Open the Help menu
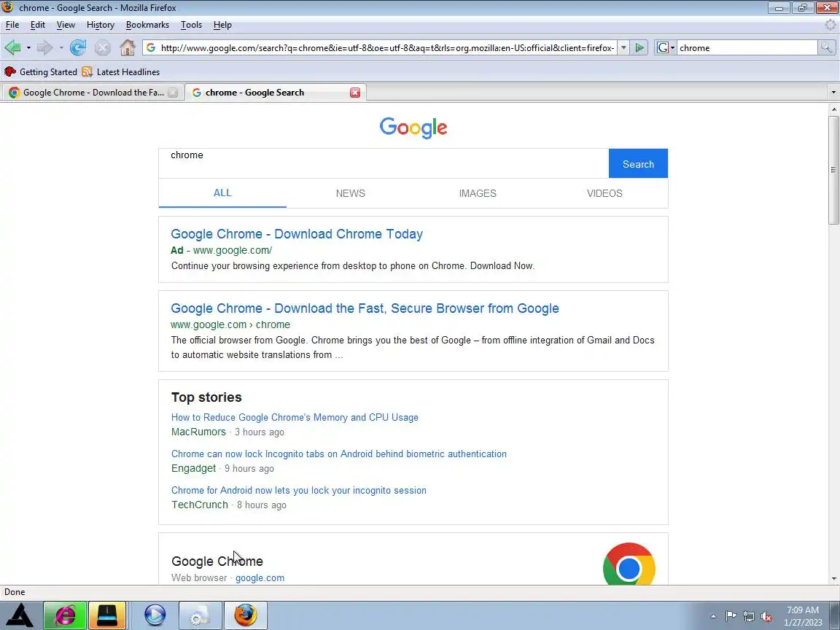Viewport: 840px width, 630px height. [222, 25]
